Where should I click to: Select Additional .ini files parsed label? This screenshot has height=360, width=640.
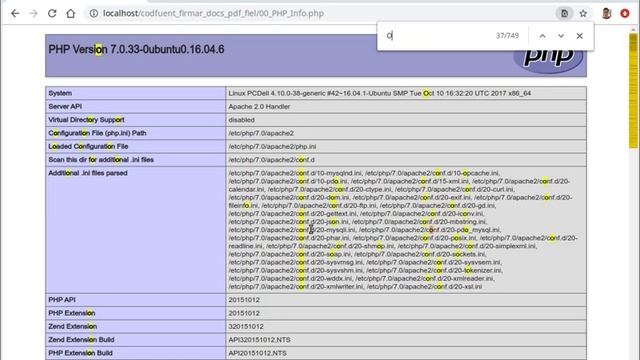88,173
